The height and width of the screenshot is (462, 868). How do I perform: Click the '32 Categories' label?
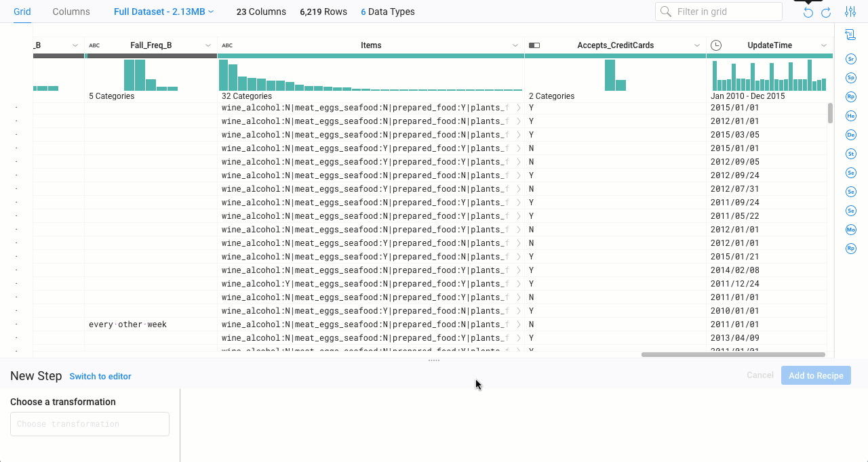coord(247,96)
